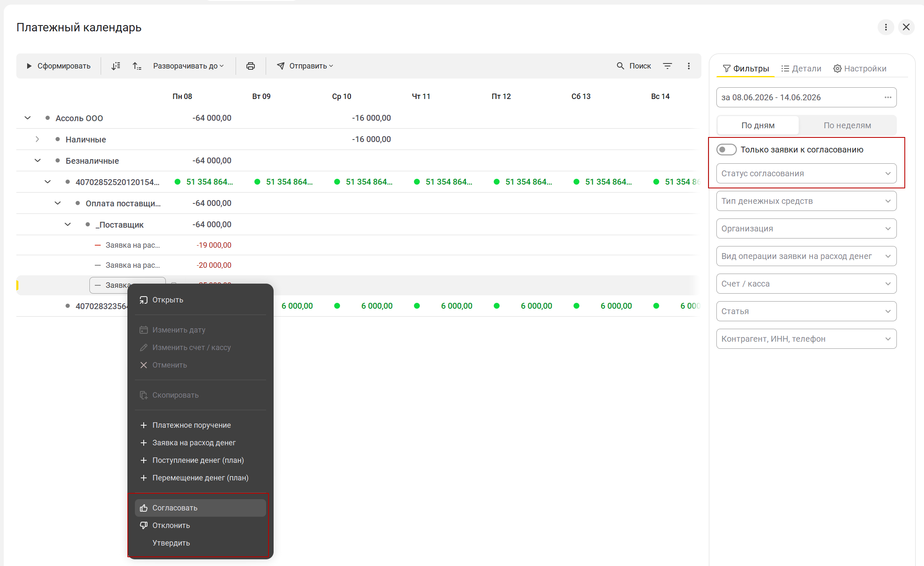Click Отклонить thumbs-down menu item
924x566 pixels.
(201, 525)
